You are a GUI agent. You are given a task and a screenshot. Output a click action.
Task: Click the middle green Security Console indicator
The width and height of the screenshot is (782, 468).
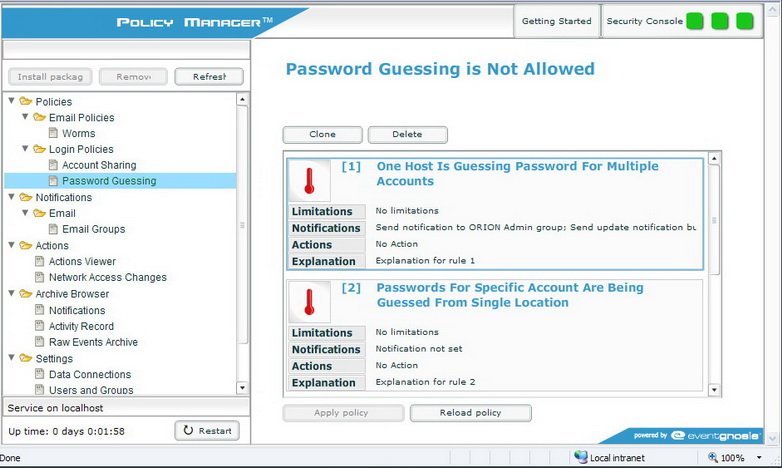pyautogui.click(x=720, y=21)
